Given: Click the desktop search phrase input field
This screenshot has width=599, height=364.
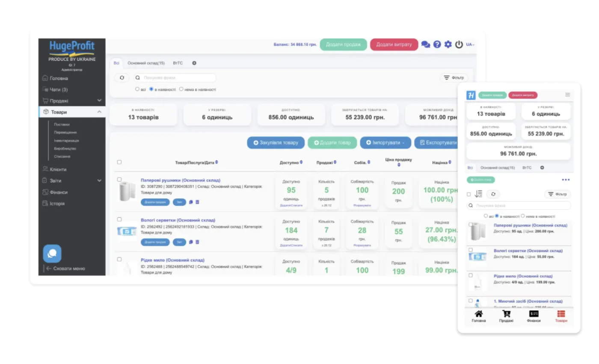Looking at the screenshot, I should click(174, 78).
